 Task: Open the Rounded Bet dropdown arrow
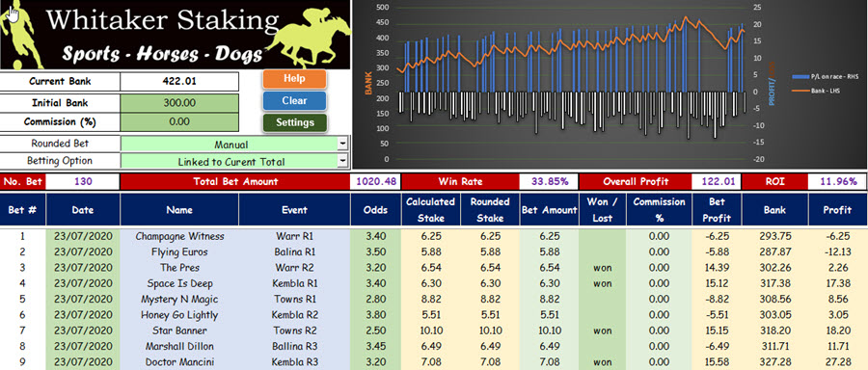(343, 144)
